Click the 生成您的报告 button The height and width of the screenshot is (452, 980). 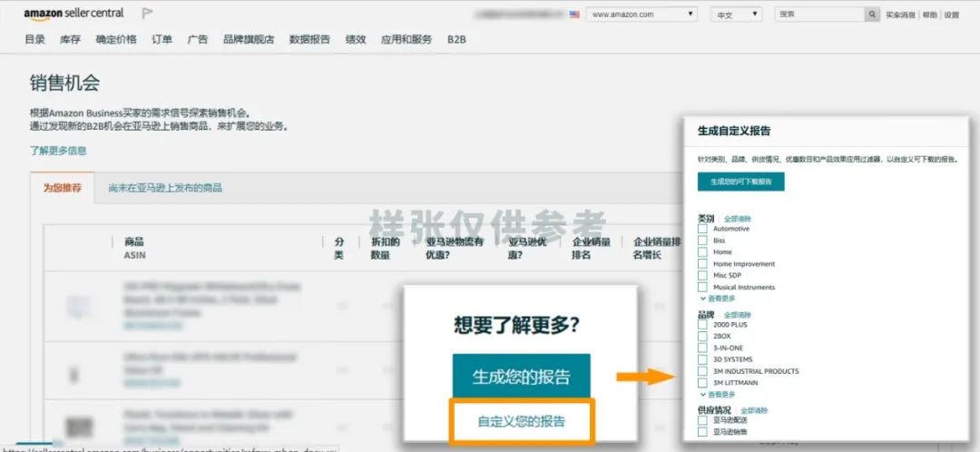point(521,377)
